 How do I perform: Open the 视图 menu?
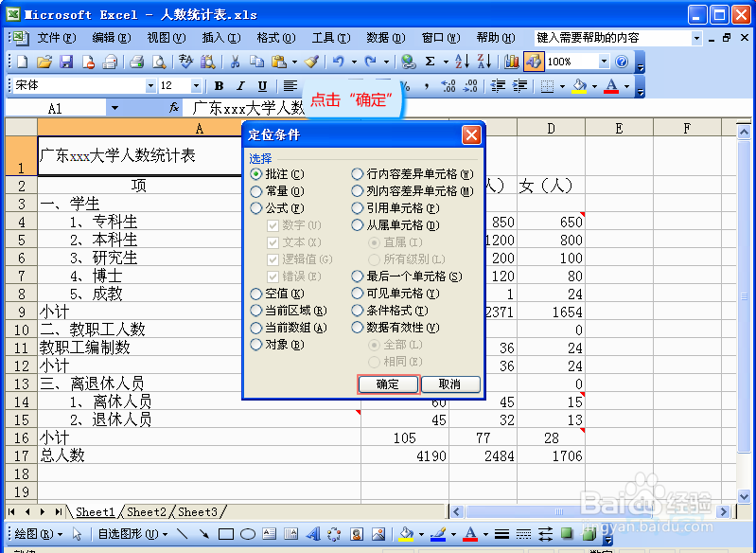(x=167, y=38)
